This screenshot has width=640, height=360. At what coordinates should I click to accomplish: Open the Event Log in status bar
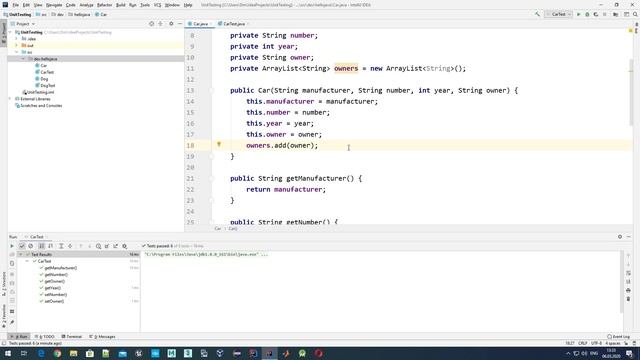point(618,337)
